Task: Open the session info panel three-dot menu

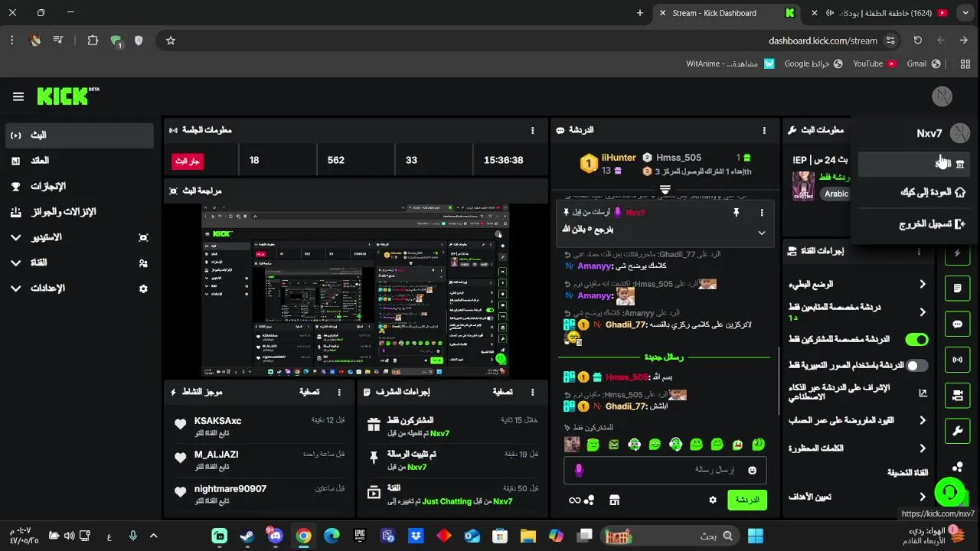Action: 533,131
